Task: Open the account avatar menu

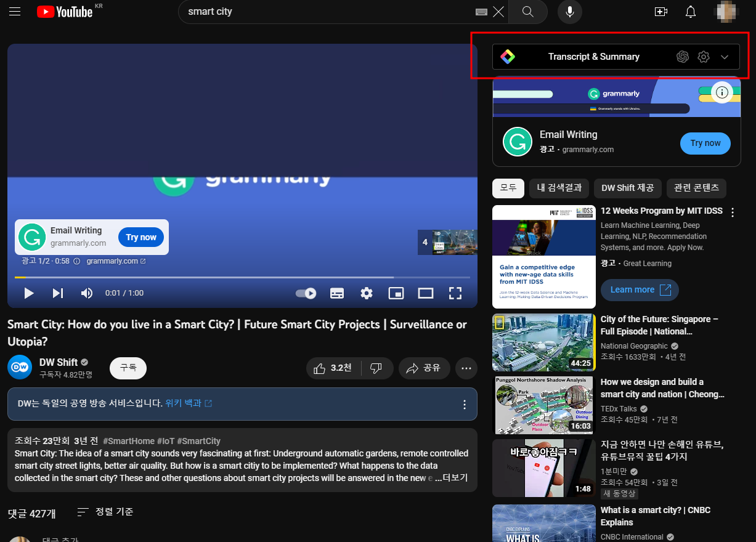Action: pos(726,12)
